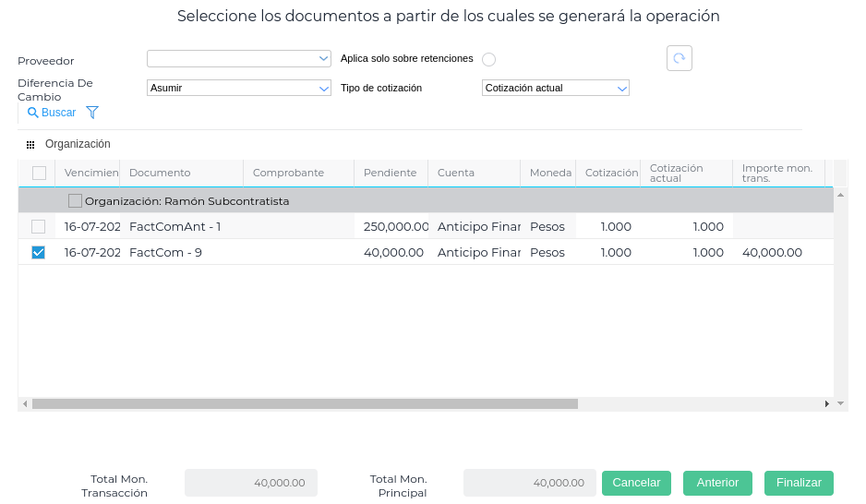Click the 40,000.00 Pendiente cell
866x504 pixels.
tap(393, 252)
